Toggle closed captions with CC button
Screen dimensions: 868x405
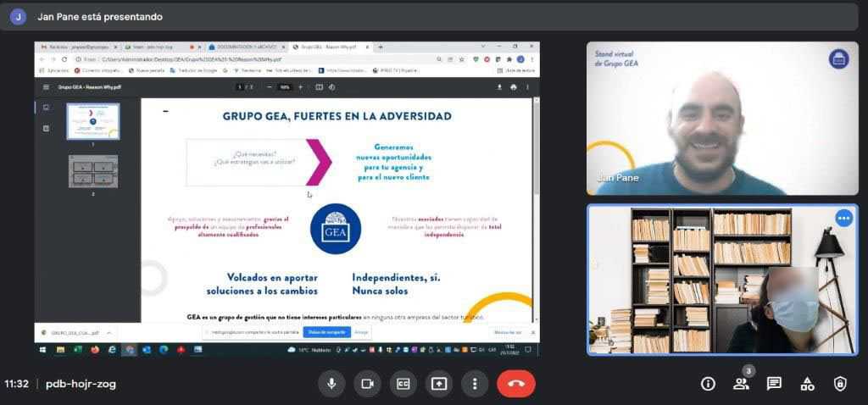(x=403, y=384)
